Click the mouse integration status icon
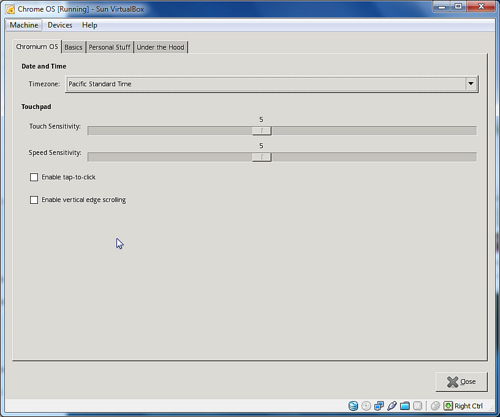The width and height of the screenshot is (500, 417). [435, 406]
